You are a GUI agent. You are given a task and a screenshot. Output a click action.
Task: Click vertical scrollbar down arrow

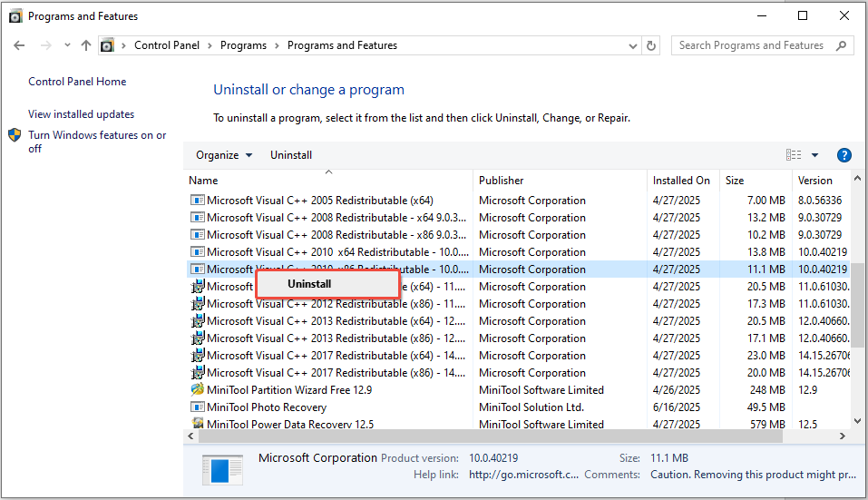[x=857, y=421]
